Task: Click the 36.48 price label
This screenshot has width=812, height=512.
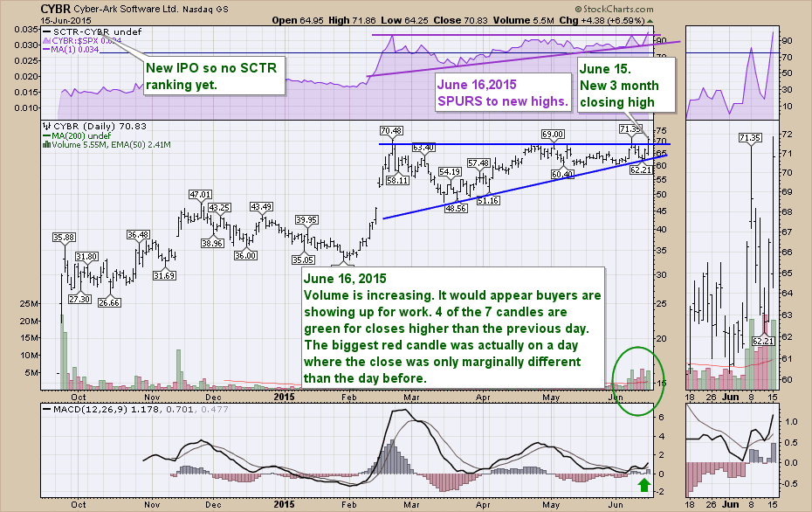Action: tap(138, 235)
